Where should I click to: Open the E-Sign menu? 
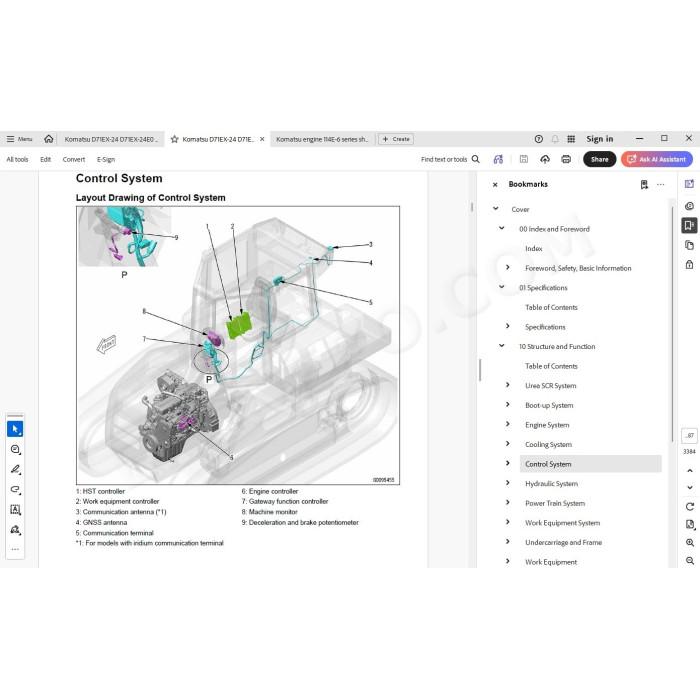click(x=106, y=159)
